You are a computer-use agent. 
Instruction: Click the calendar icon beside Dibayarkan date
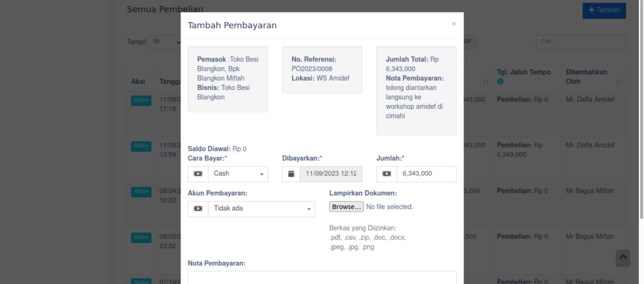pos(291,174)
